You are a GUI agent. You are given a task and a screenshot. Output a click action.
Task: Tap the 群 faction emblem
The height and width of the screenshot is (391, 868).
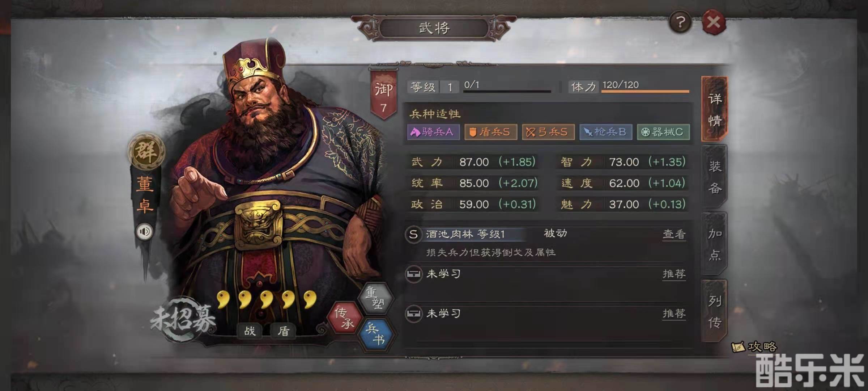click(x=146, y=151)
